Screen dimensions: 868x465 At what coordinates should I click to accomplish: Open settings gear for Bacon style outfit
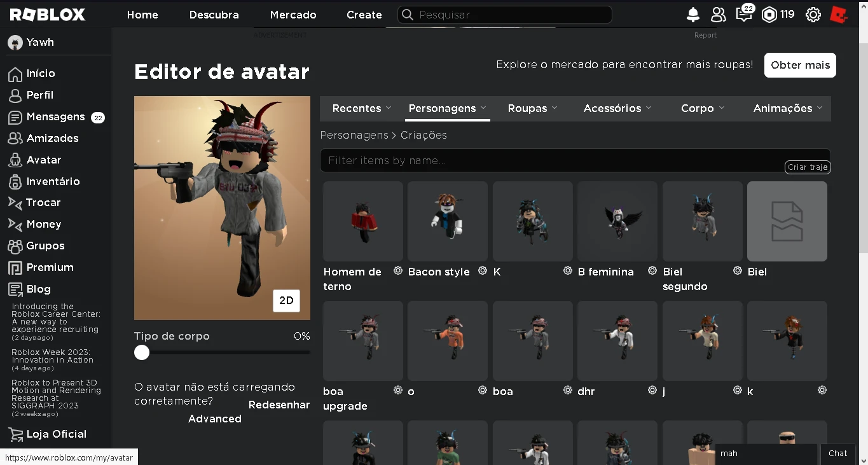click(483, 270)
